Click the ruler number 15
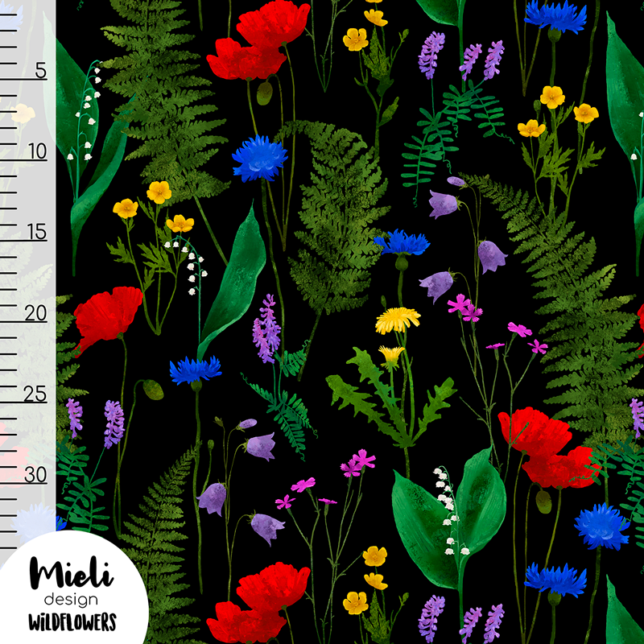 (x=36, y=232)
